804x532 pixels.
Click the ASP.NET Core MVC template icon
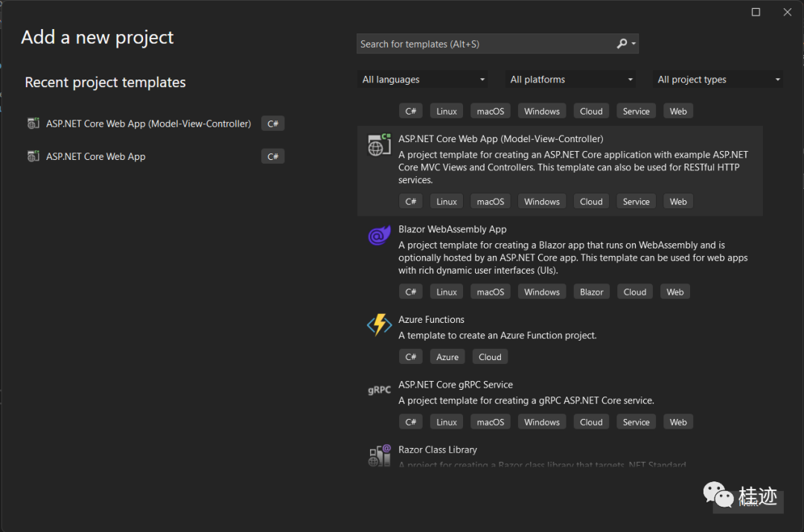click(x=380, y=145)
